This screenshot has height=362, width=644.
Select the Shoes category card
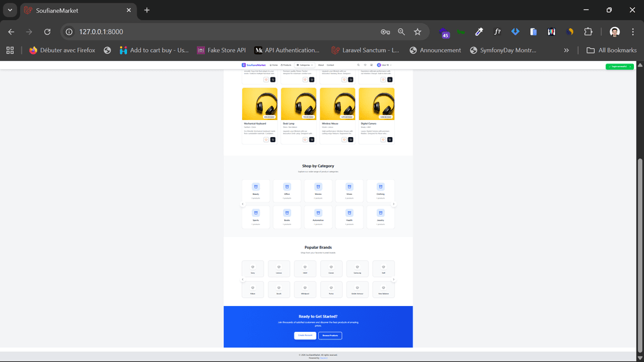pyautogui.click(x=350, y=191)
